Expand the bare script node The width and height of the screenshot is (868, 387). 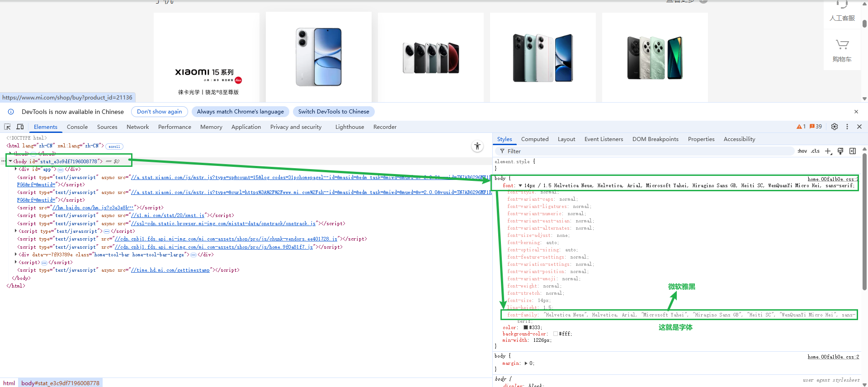tap(16, 262)
